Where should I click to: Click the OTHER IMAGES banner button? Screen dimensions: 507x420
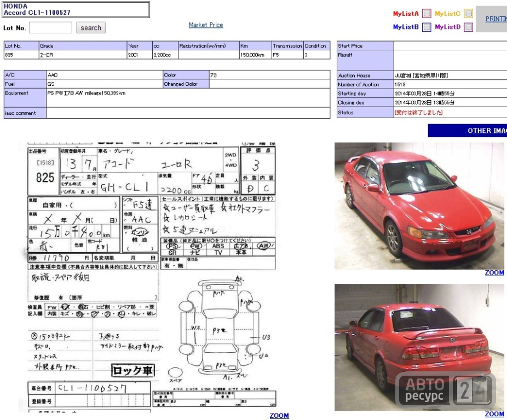(x=468, y=131)
